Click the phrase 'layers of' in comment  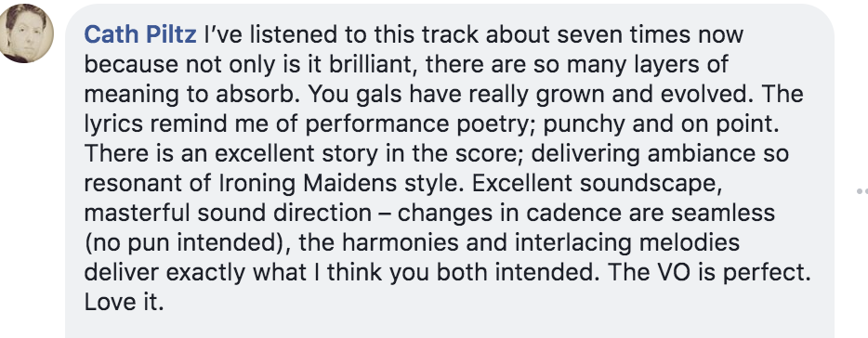point(685,65)
